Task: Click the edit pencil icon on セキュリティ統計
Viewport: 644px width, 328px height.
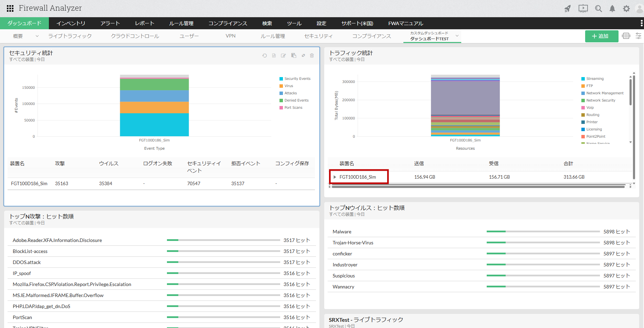Action: 283,55
